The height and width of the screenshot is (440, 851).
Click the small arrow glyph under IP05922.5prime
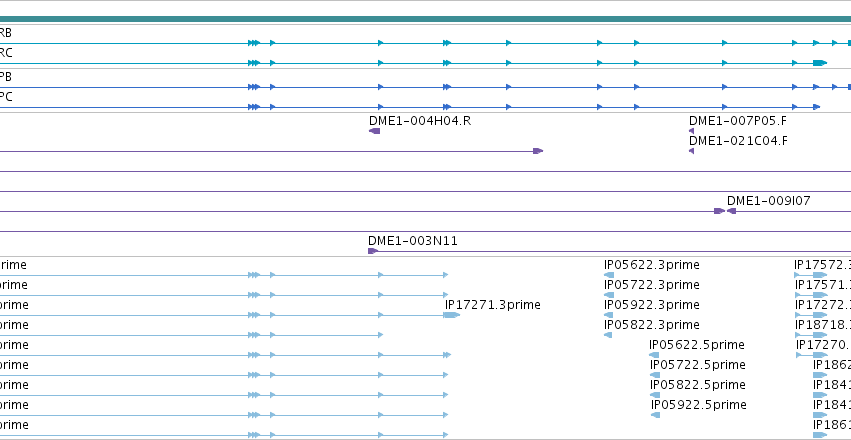(656, 415)
